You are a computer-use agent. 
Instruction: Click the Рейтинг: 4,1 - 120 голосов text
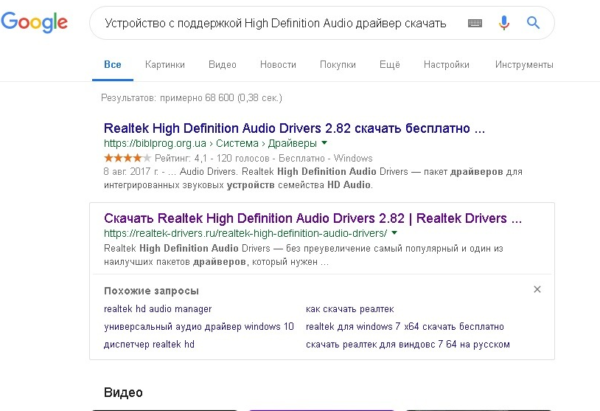(212, 158)
